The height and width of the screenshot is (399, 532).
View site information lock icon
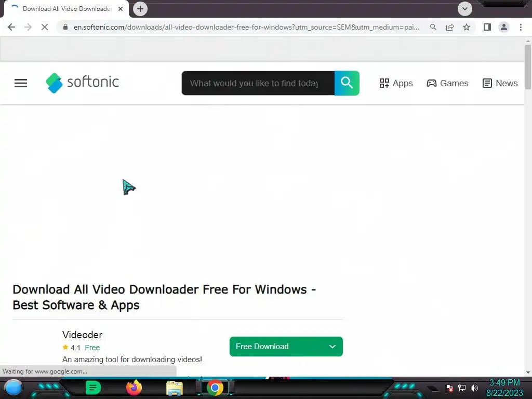[x=65, y=27]
